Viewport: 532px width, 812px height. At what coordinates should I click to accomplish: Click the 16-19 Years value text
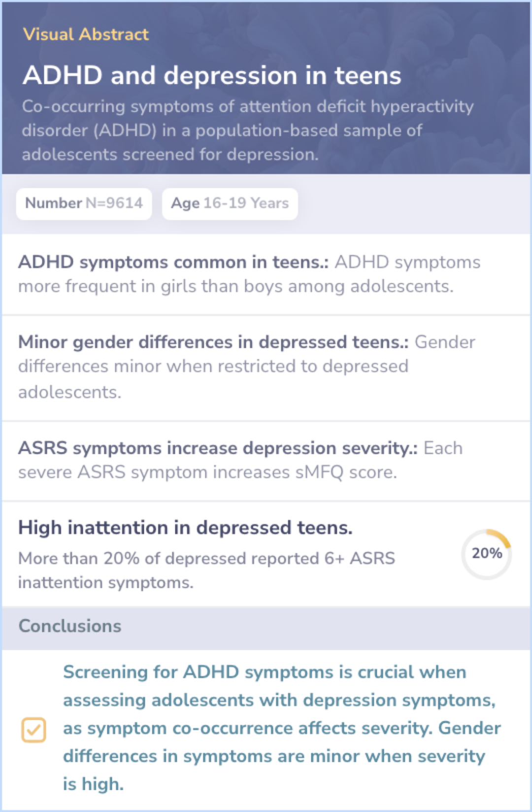click(x=246, y=203)
